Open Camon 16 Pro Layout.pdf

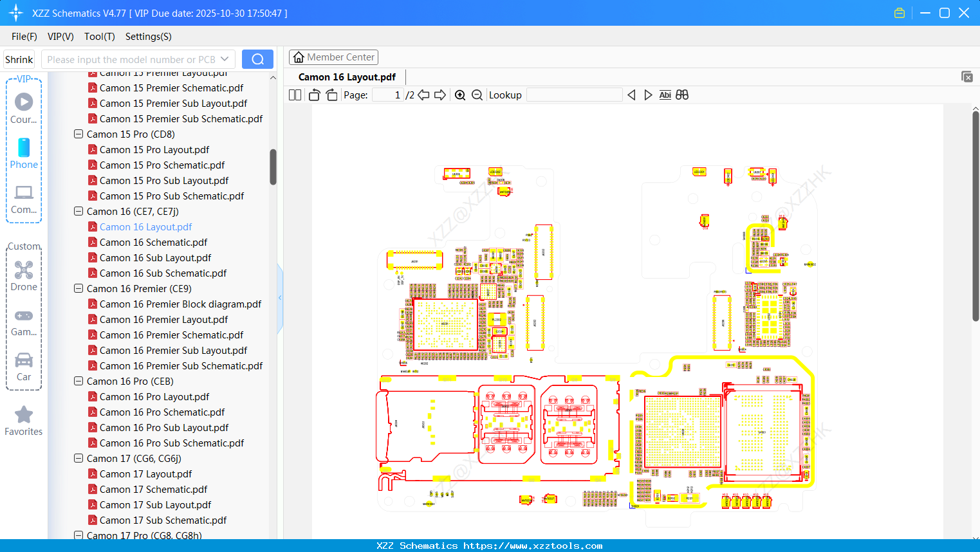click(154, 396)
